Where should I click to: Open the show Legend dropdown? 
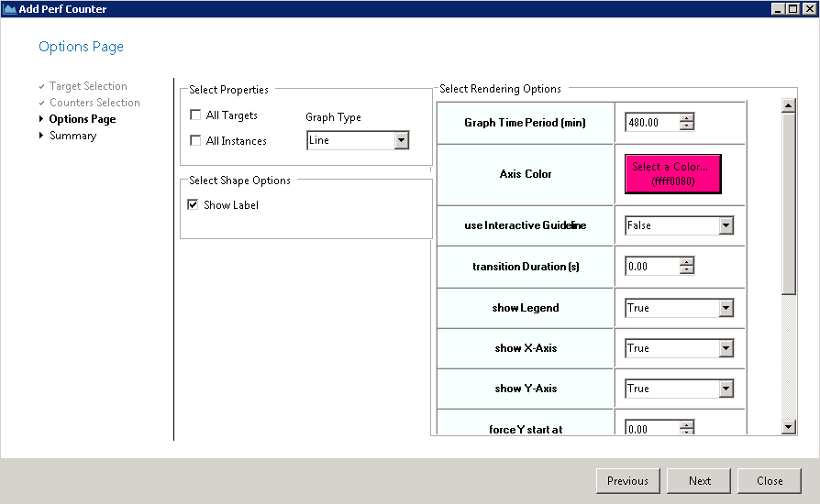pos(726,308)
